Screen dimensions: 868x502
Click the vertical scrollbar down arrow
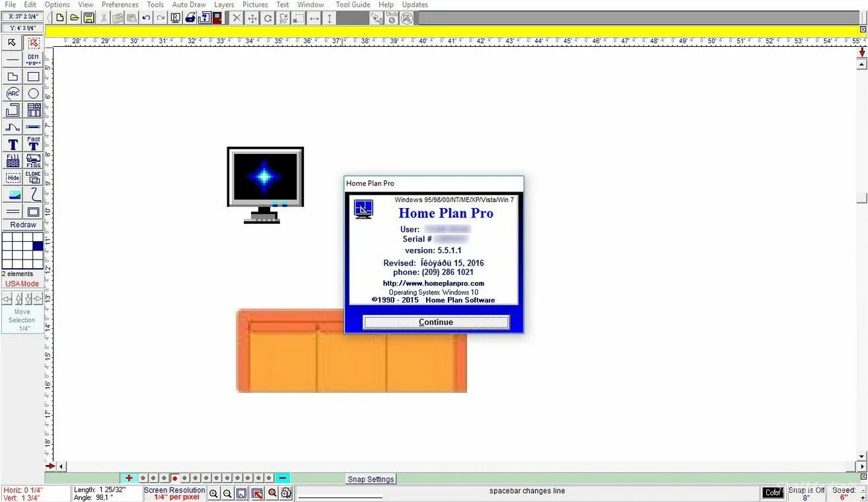[861, 456]
